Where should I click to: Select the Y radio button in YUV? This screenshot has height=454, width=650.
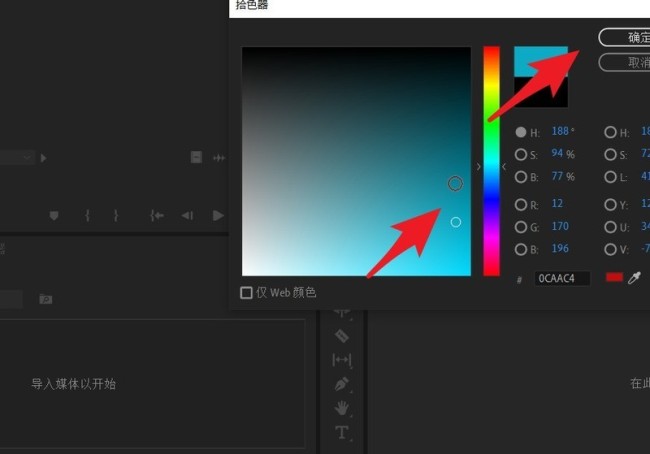610,204
